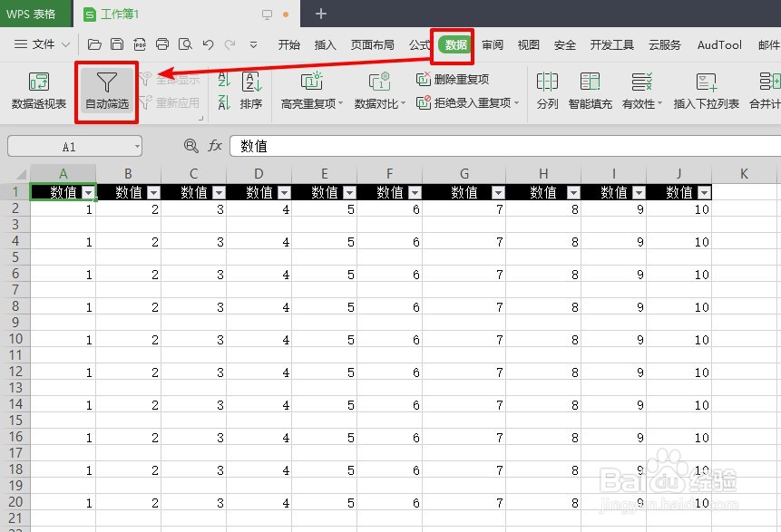
Task: Open the 自动筛选 (AutoFilter) tool
Action: (106, 91)
